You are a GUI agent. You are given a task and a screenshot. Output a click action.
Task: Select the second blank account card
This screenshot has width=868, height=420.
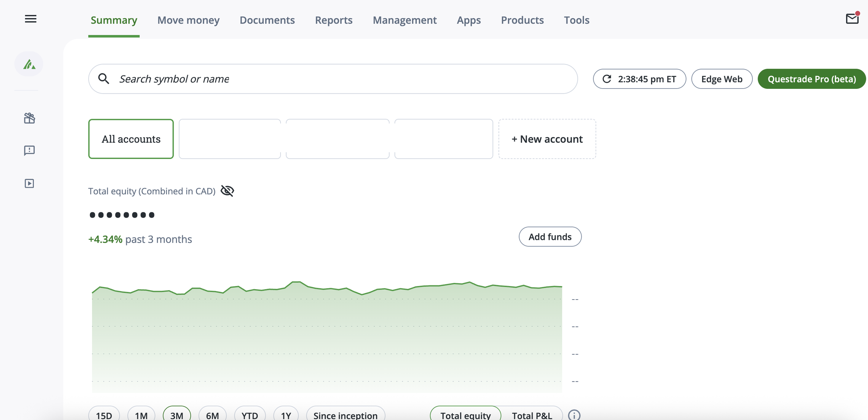[x=337, y=139]
